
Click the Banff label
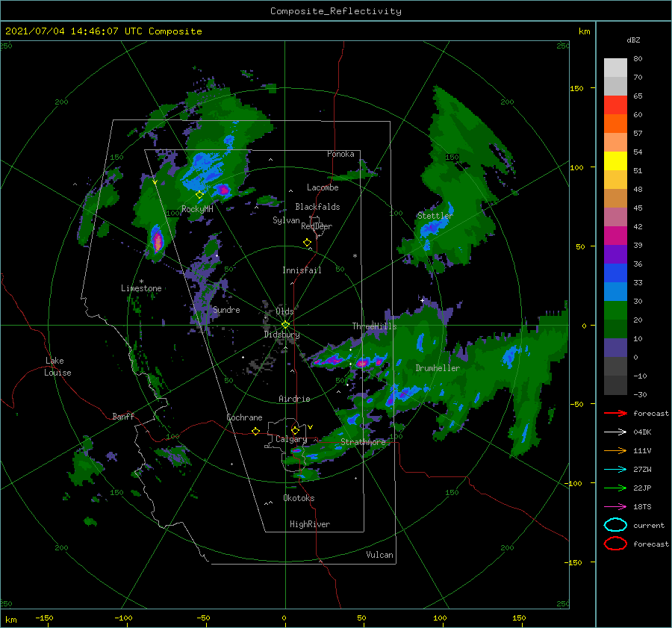coord(123,416)
